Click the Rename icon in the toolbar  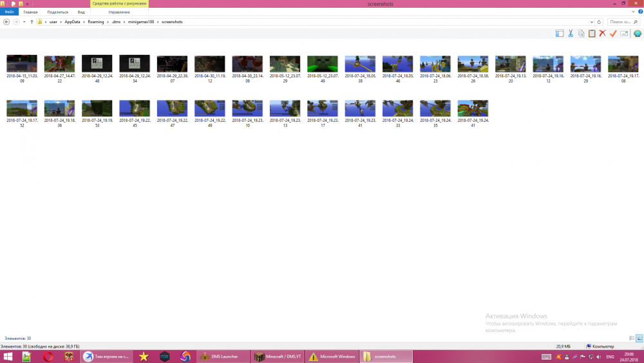tap(624, 34)
